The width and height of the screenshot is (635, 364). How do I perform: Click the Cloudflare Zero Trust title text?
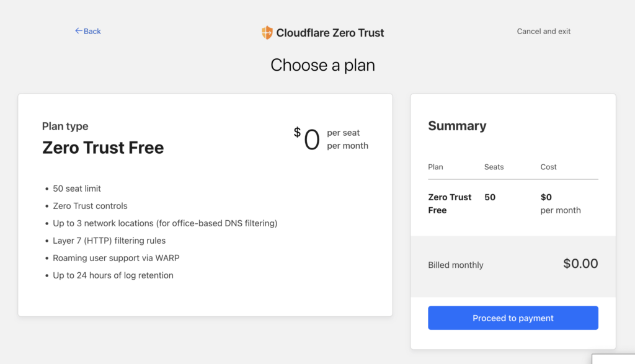[x=330, y=33]
